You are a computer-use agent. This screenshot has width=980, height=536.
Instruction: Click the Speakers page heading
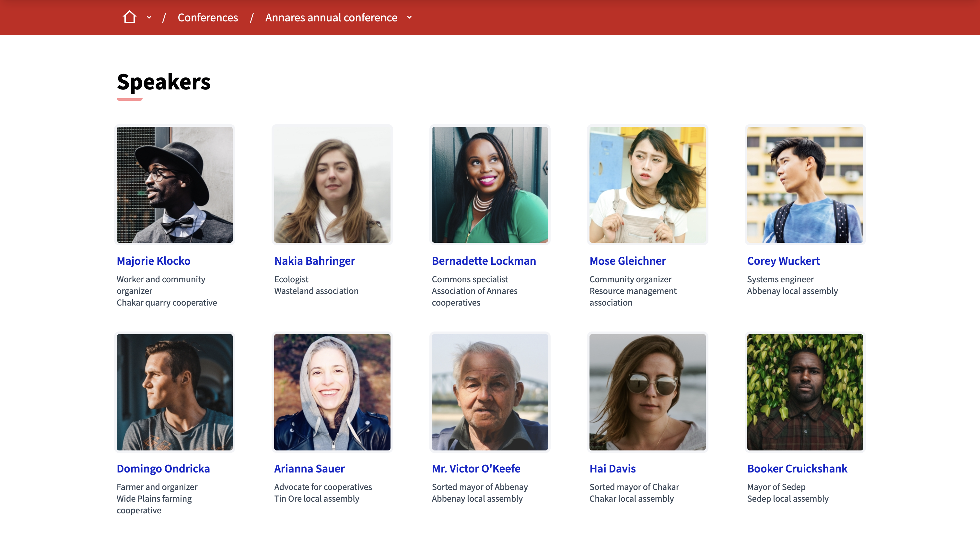(164, 82)
